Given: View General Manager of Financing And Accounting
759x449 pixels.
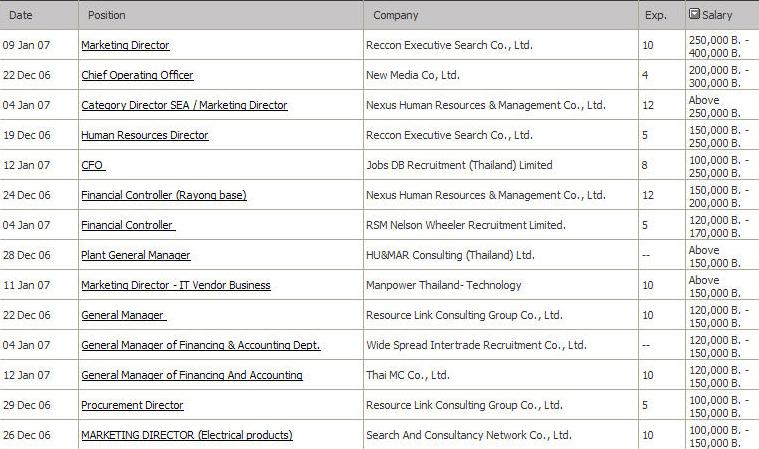Looking at the screenshot, I should [192, 375].
